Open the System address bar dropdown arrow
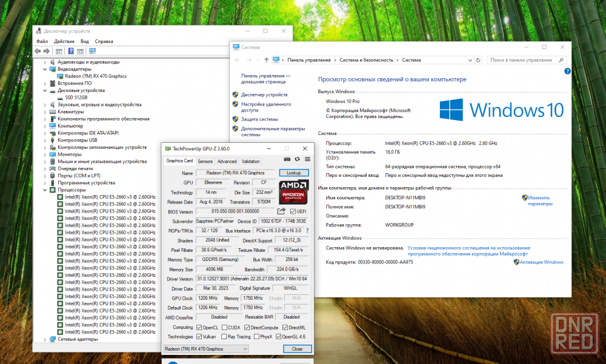This screenshot has height=364, width=606. click(x=470, y=60)
